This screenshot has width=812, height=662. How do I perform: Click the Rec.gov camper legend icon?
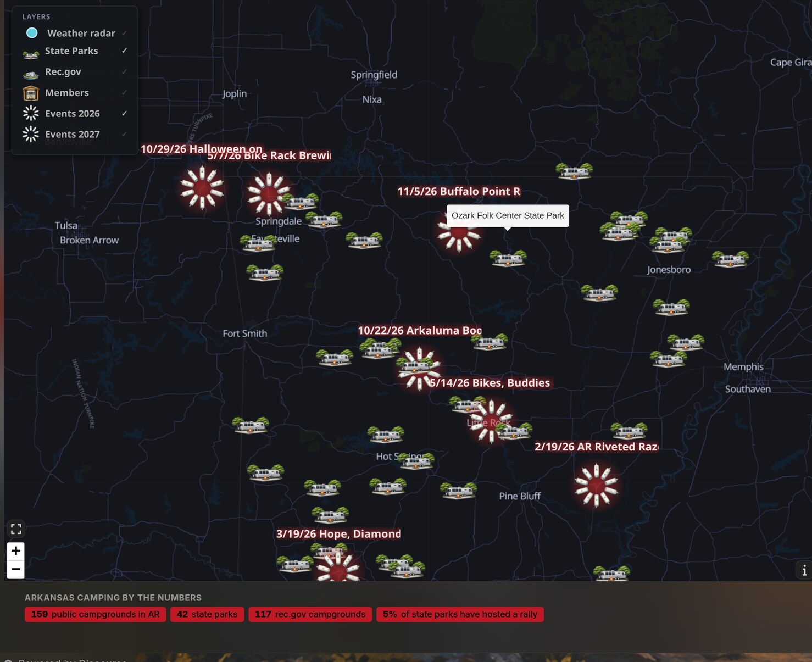pos(31,75)
